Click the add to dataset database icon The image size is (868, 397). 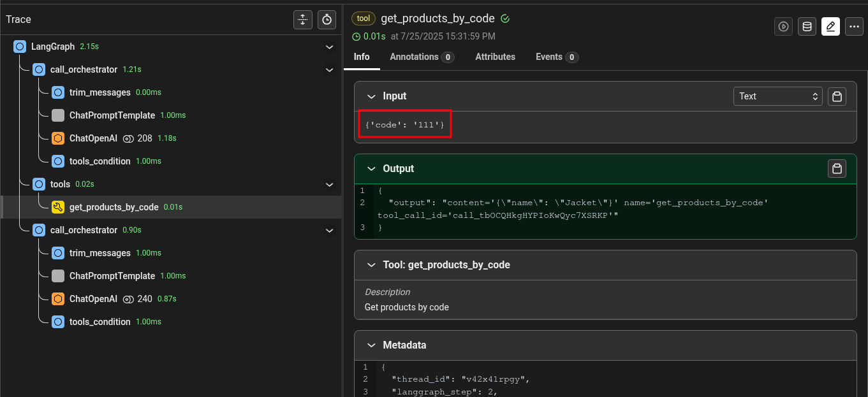(807, 27)
